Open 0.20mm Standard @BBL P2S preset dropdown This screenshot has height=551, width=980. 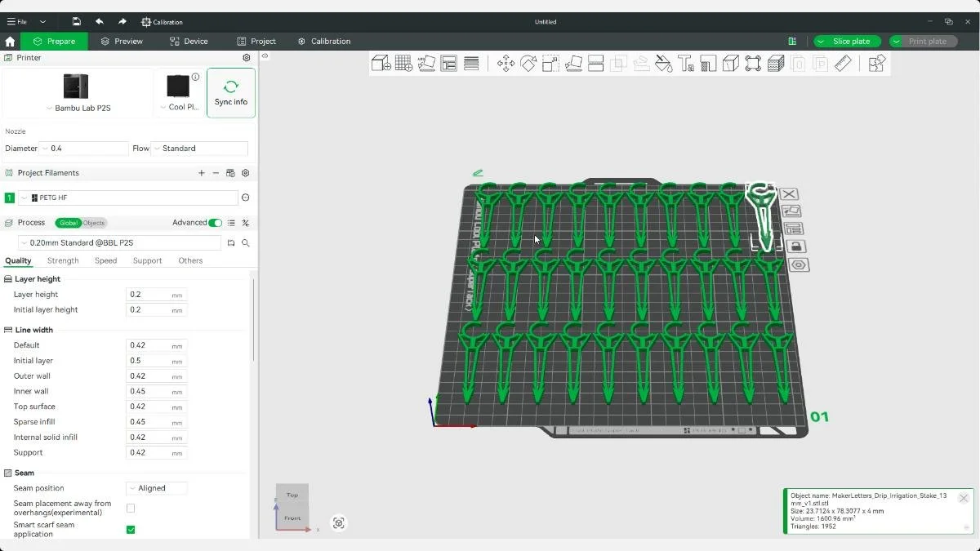pyautogui.click(x=119, y=243)
